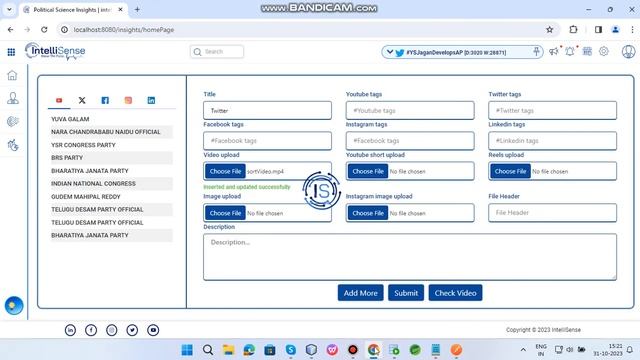Open YouTube footer icon
Image resolution: width=640 pixels, height=360 pixels.
(153, 330)
